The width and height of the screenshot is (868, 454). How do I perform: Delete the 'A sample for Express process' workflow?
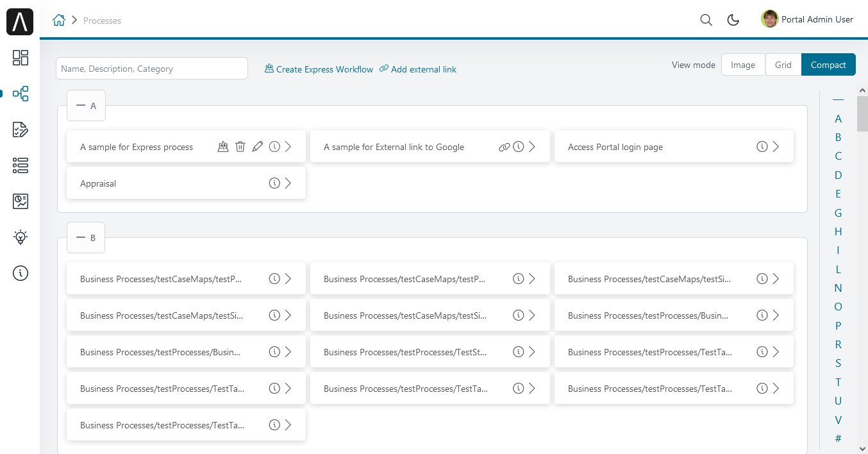240,146
